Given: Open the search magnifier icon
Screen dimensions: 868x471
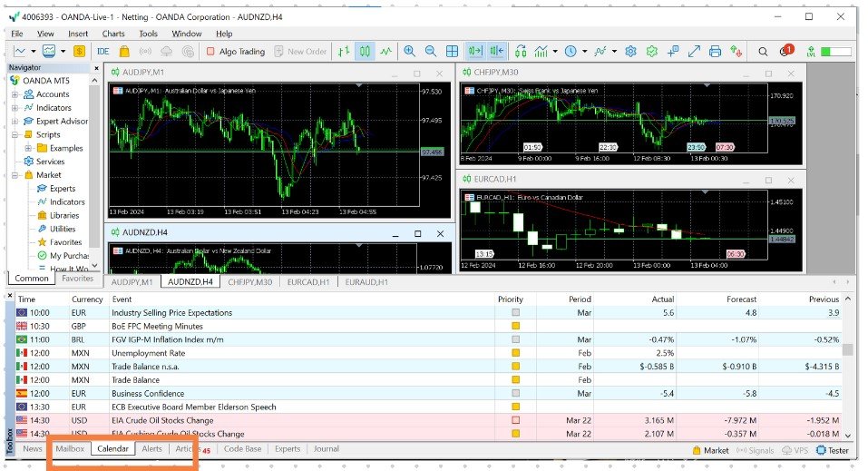Looking at the screenshot, I should pos(763,52).
